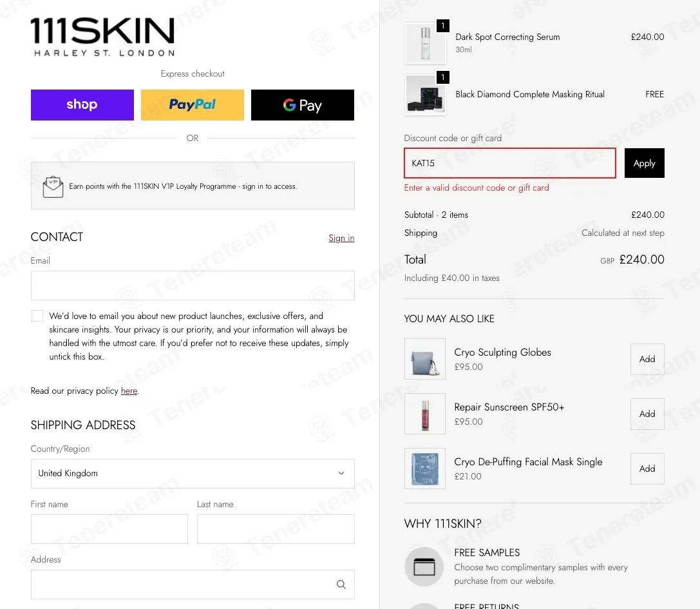Click the 'Enter a valid discount code' error text

pos(477,188)
